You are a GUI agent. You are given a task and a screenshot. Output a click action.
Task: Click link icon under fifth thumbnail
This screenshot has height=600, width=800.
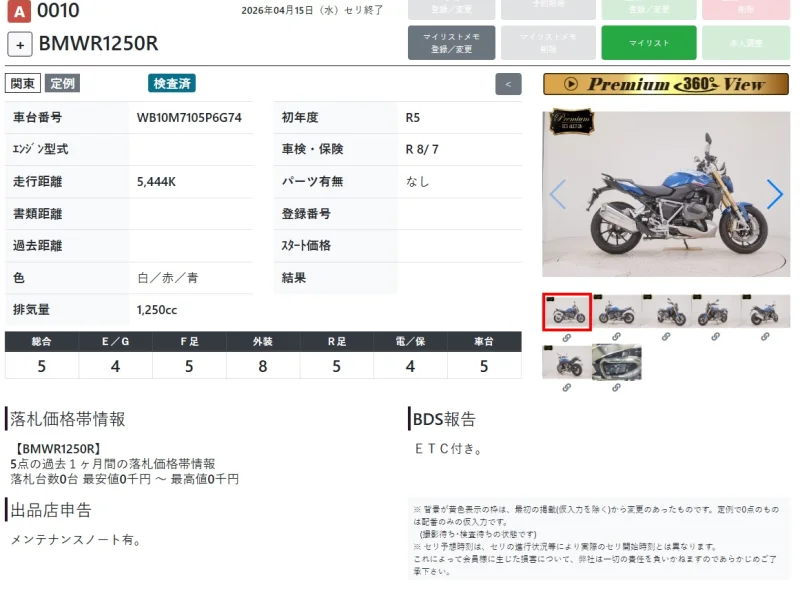point(765,337)
